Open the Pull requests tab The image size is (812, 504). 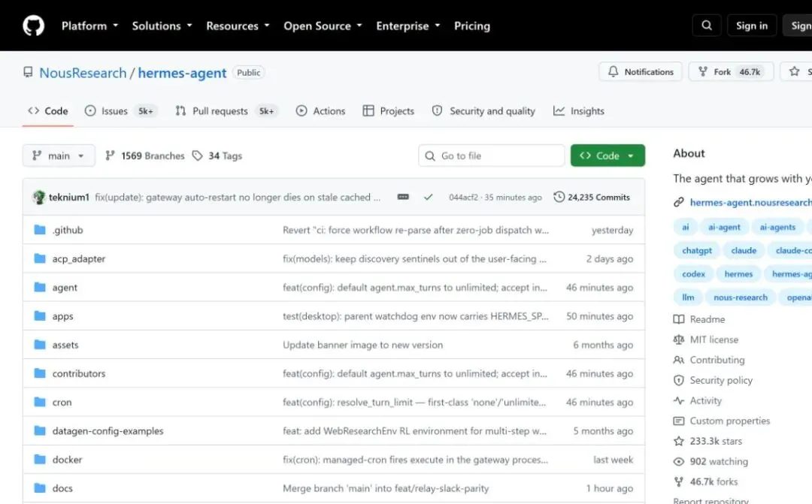227,110
